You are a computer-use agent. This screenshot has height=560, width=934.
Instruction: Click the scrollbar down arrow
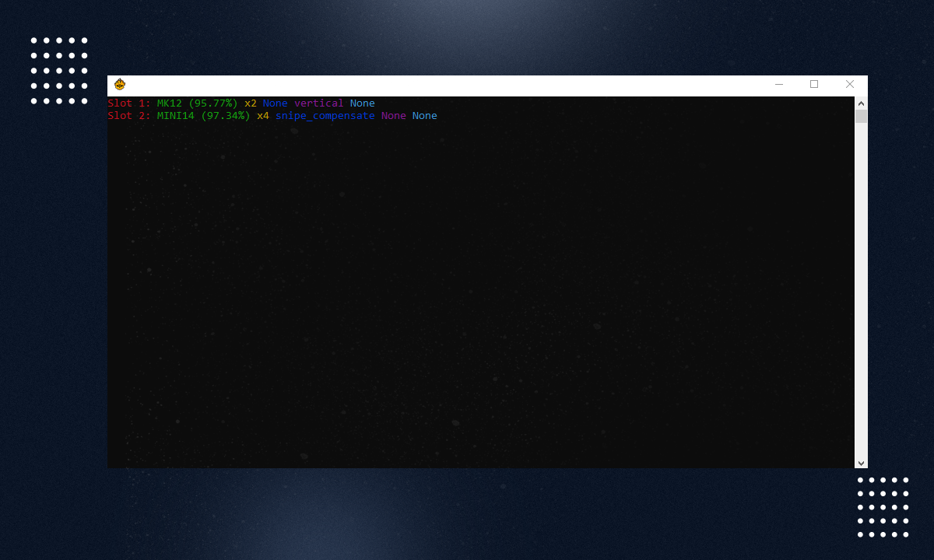pos(861,462)
